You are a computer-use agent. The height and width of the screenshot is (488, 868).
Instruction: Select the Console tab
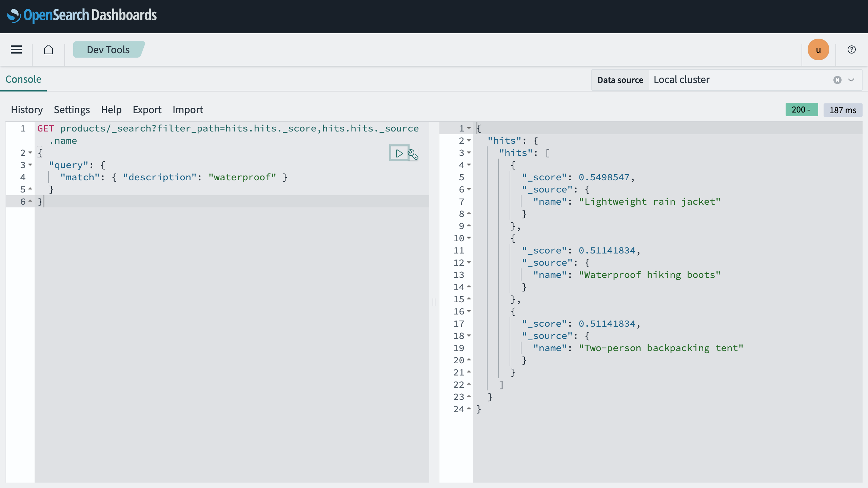point(23,79)
